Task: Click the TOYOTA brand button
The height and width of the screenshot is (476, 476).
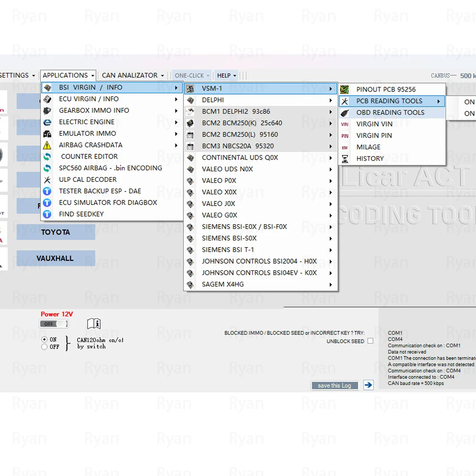Action: (x=56, y=232)
